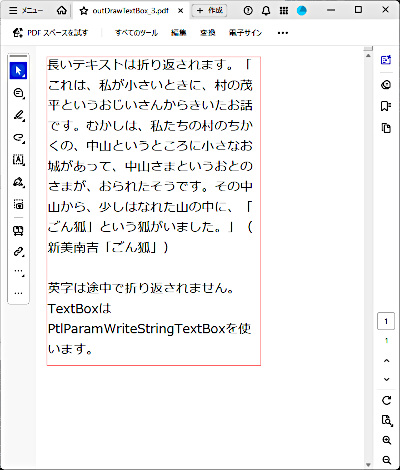Open the page search magnifier icon
The height and width of the screenshot is (470, 400).
386,420
